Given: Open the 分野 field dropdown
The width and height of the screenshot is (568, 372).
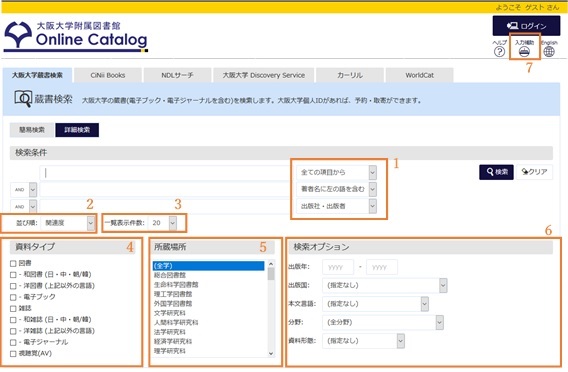Looking at the screenshot, I should [383, 322].
